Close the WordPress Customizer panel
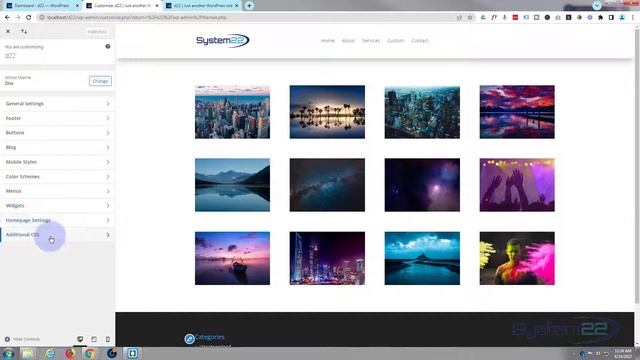Screen dimensions: 640x360 click(x=8, y=31)
